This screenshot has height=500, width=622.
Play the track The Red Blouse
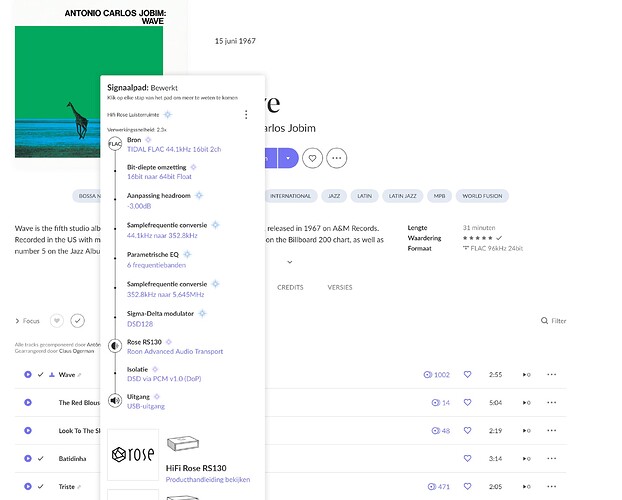click(28, 402)
